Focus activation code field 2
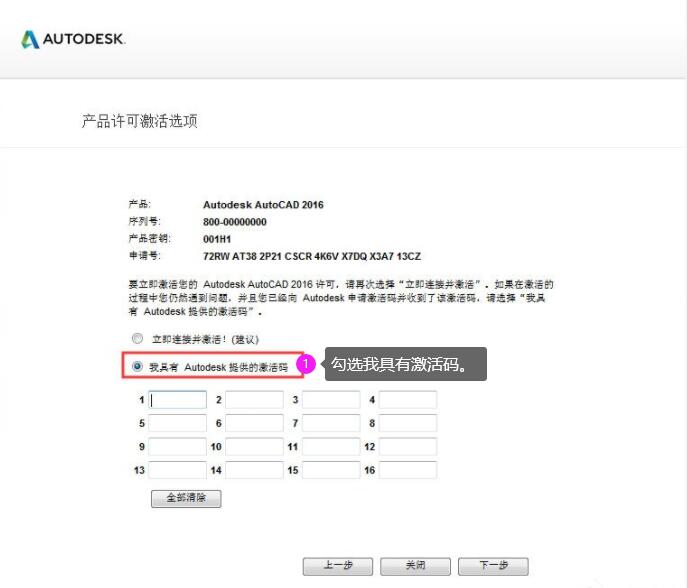The width and height of the screenshot is (687, 588). pyautogui.click(x=254, y=400)
